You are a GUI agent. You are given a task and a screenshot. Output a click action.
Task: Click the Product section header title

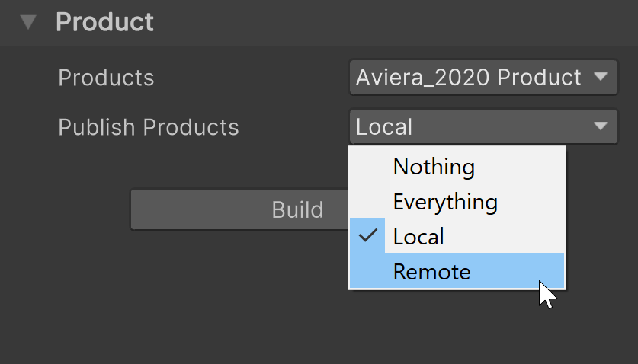[x=104, y=22]
